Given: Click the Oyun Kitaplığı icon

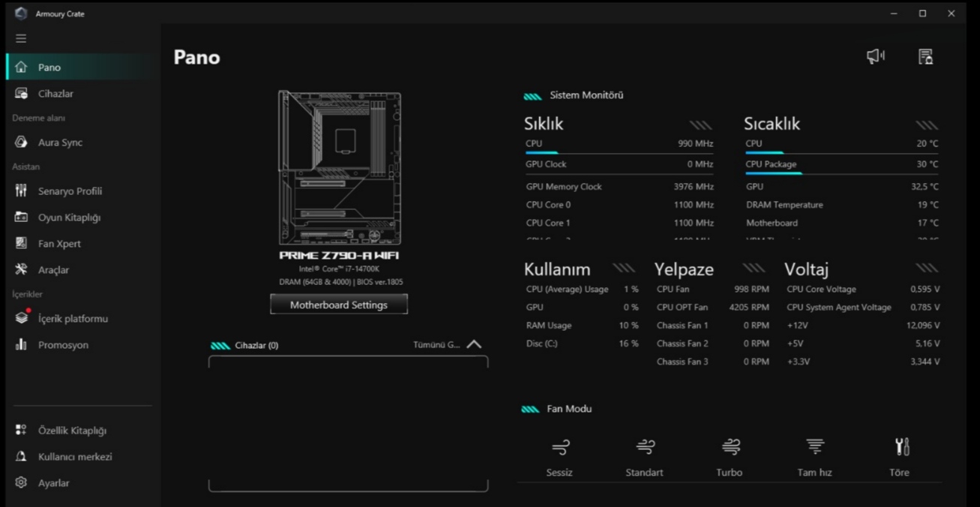Looking at the screenshot, I should (21, 217).
